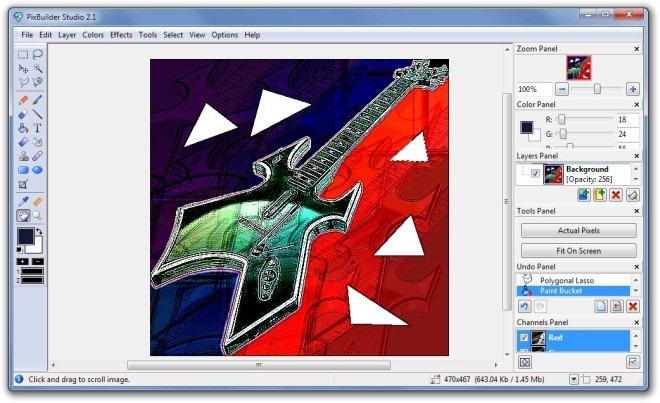Select the Healing bandage tool
The height and width of the screenshot is (403, 660).
[x=37, y=156]
